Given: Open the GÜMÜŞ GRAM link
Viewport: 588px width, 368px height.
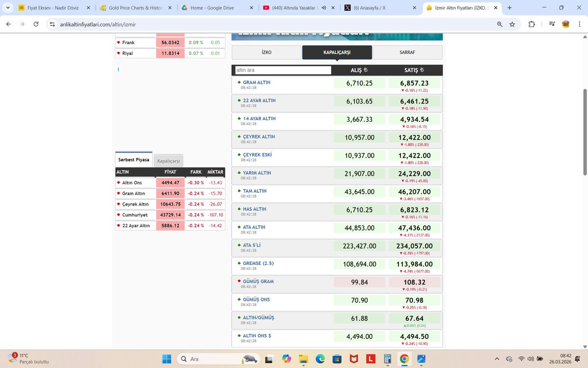Looking at the screenshot, I should click(x=258, y=282).
